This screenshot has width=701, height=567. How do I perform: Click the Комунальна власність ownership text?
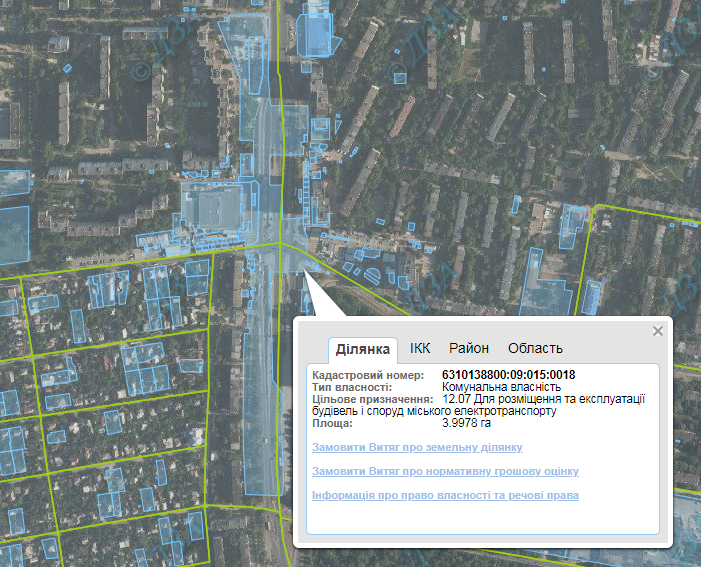click(x=501, y=387)
